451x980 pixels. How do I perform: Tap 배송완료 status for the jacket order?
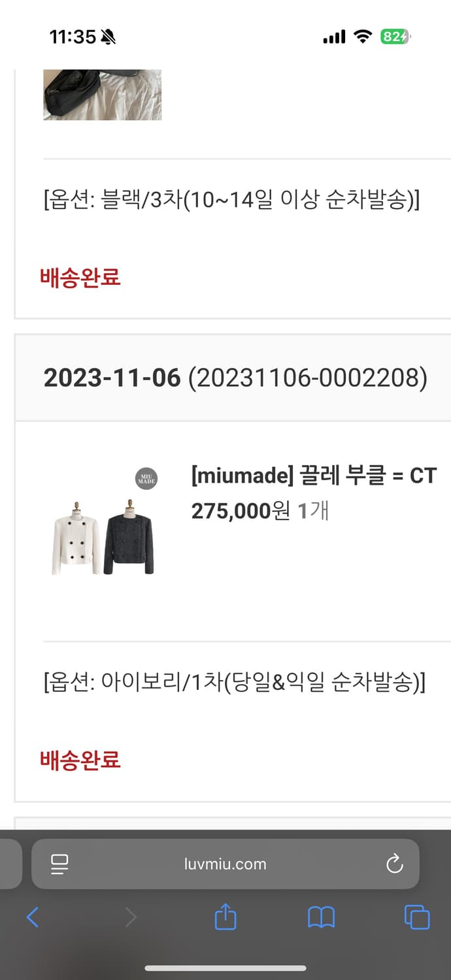79,759
